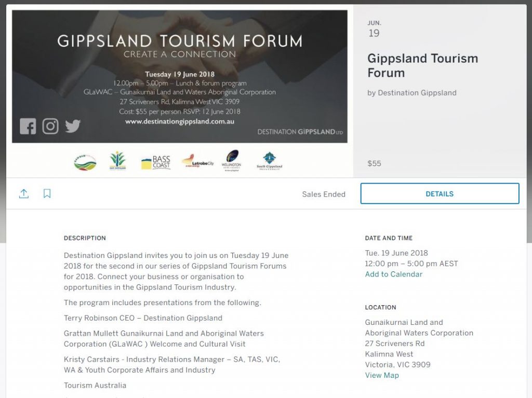
Task: Click the Baw Baw shire logo
Action: click(85, 162)
